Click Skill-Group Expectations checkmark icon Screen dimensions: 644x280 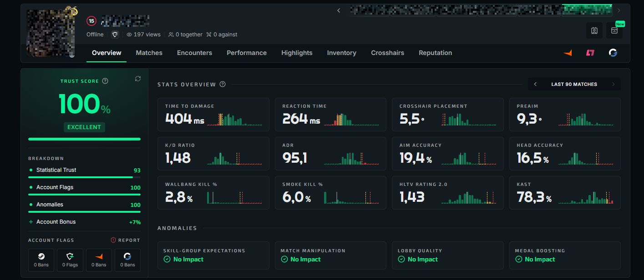click(x=167, y=259)
